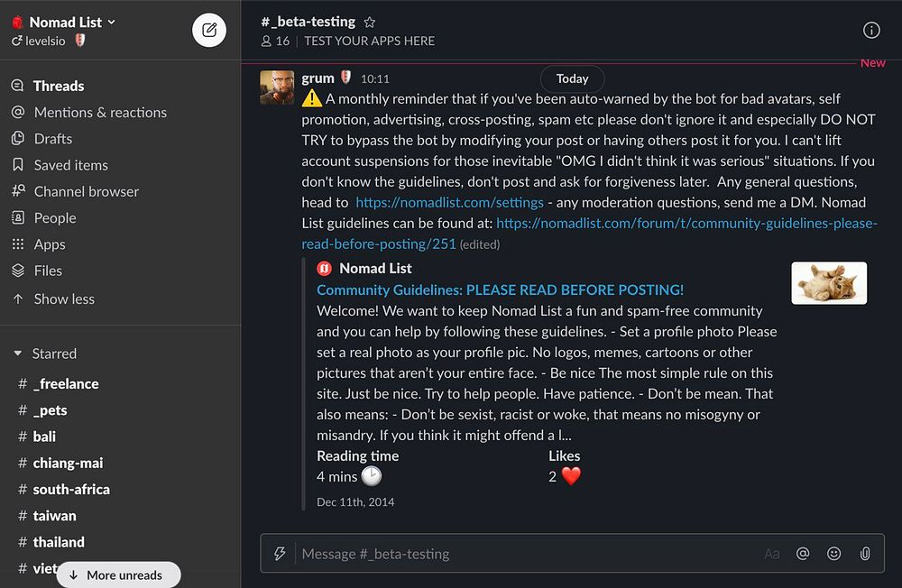Open Nomad List workspace dropdown menu
The height and width of the screenshot is (588, 902).
(72, 22)
